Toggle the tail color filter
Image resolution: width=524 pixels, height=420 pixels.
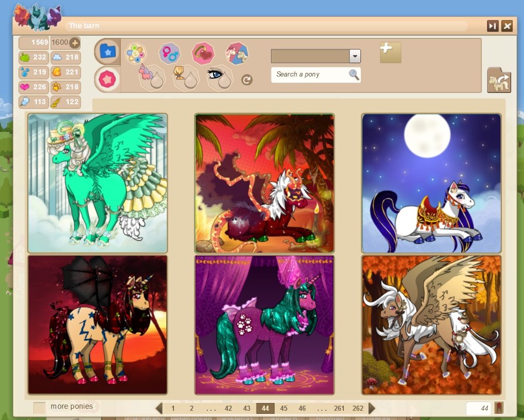(x=186, y=78)
